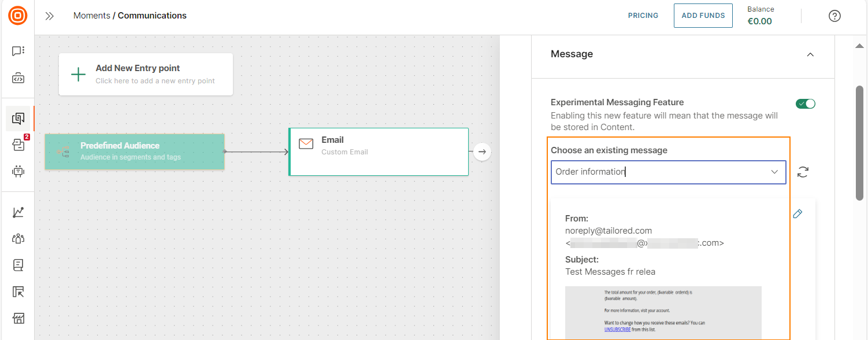Expand the collapsed left navigation panel
The height and width of the screenshot is (340, 868).
49,16
